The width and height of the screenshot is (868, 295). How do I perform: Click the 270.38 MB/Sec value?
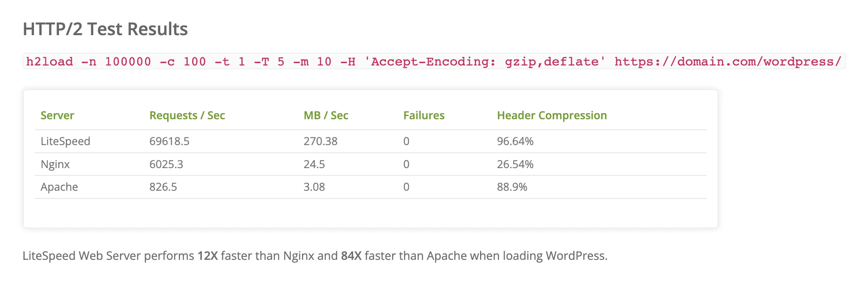pos(321,141)
